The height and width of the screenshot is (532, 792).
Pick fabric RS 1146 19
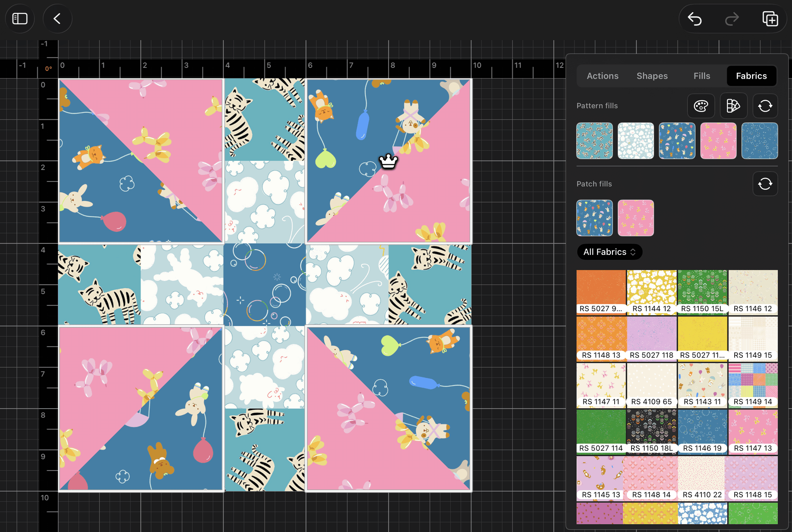pyautogui.click(x=702, y=432)
